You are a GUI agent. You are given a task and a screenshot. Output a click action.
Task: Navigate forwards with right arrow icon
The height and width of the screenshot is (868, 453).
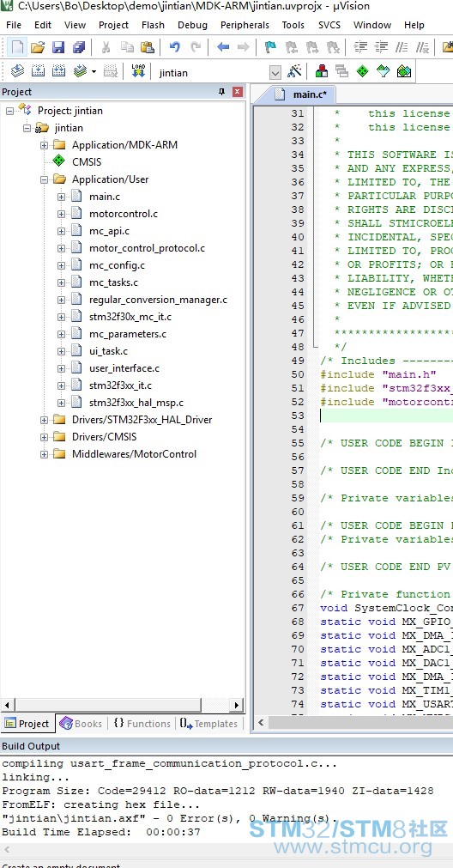(x=244, y=47)
